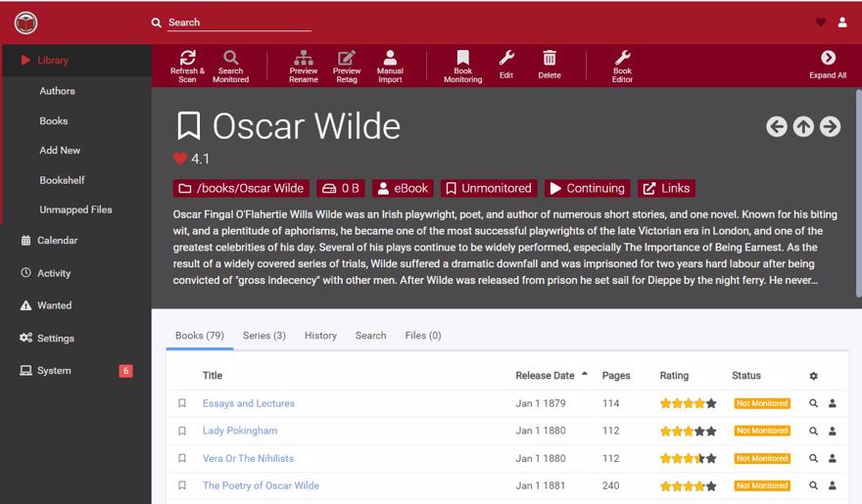Screen dimensions: 862x504
Task: Search for Lady Pokingham magnifier icon
Action: click(x=813, y=431)
